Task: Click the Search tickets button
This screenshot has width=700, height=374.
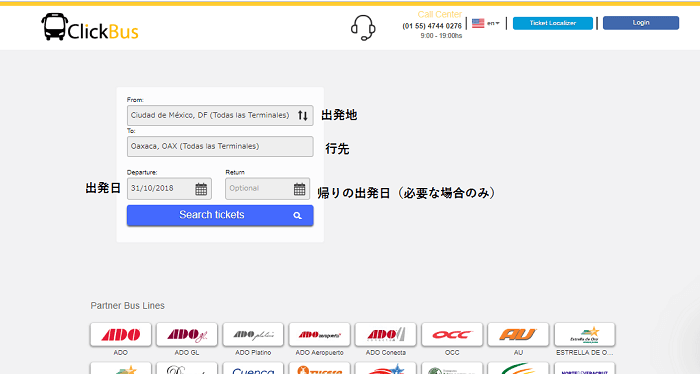Action: (x=220, y=215)
